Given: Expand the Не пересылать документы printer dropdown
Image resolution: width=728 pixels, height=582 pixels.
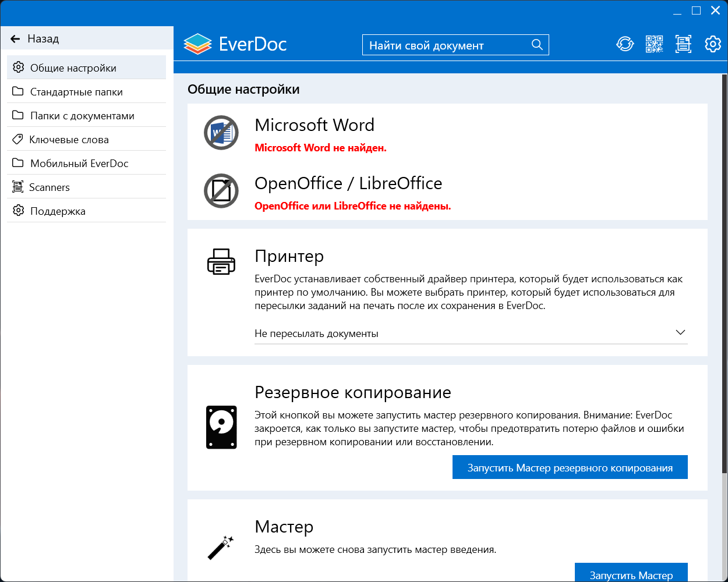Looking at the screenshot, I should point(471,333).
